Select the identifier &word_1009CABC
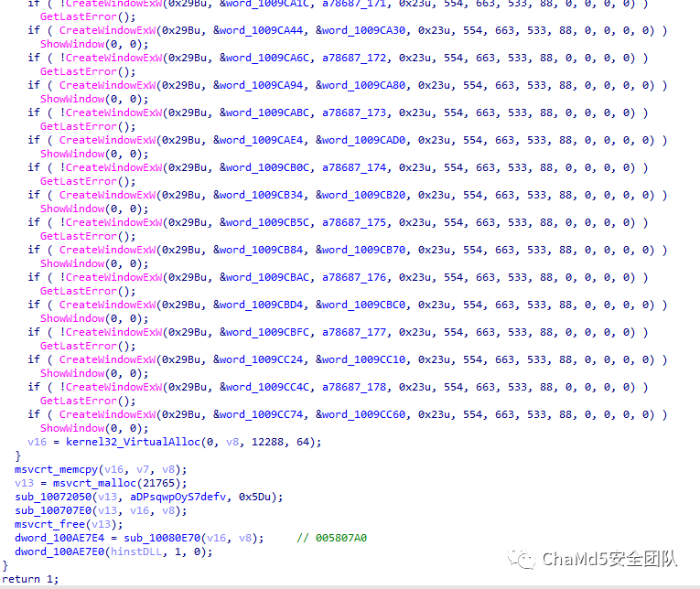The width and height of the screenshot is (700, 589). tap(264, 112)
